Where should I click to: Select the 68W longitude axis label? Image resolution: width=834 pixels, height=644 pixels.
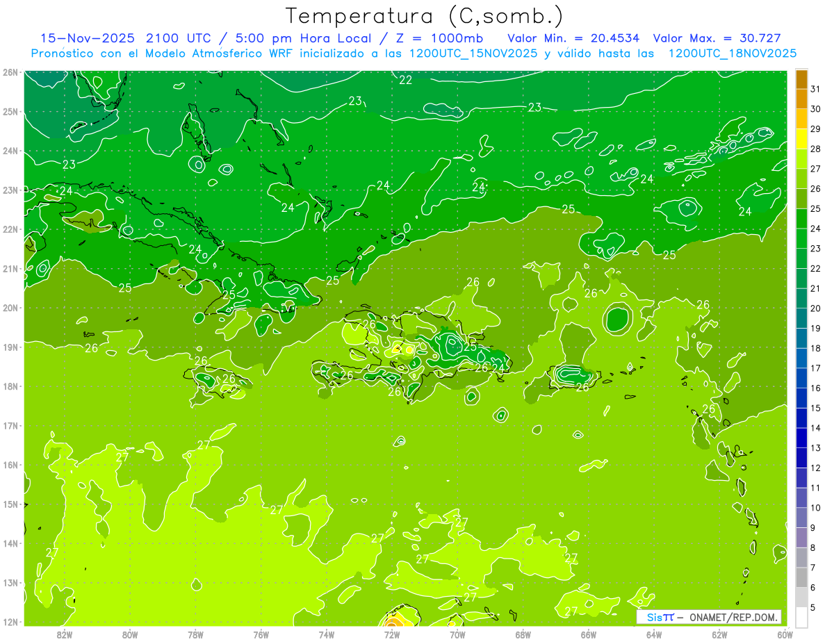[x=523, y=634]
